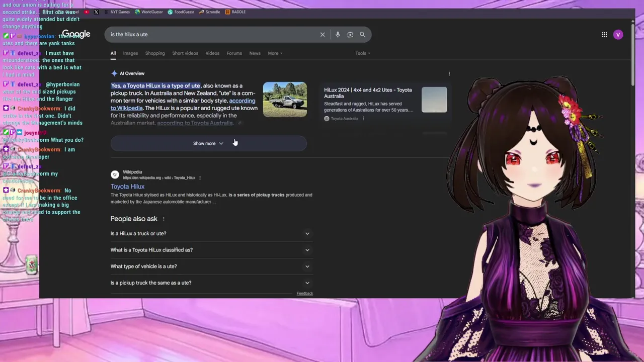
Task: Open three-dot menu beside People also ask
Action: click(x=164, y=219)
